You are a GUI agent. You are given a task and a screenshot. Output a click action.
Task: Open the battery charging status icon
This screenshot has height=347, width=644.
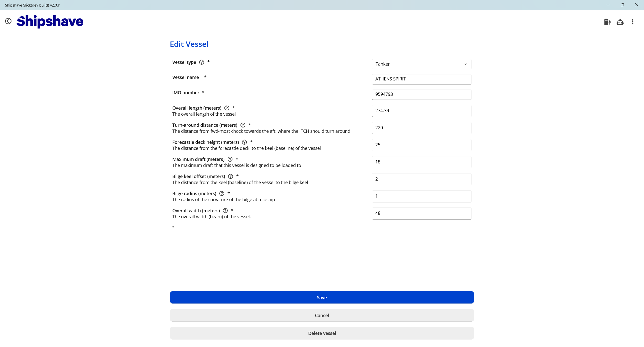[607, 22]
